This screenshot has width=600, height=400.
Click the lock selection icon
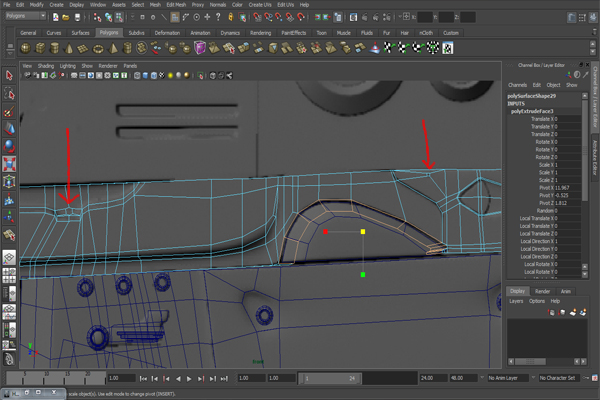click(231, 17)
